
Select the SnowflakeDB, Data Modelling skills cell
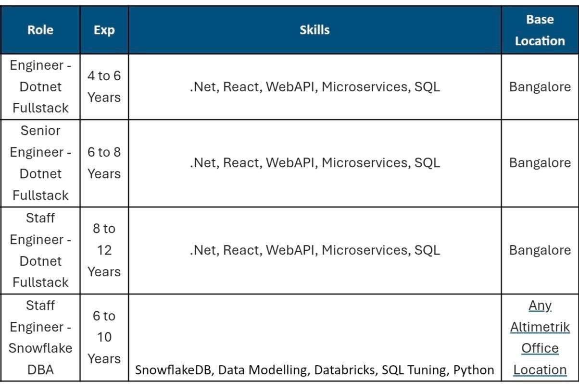pyautogui.click(x=315, y=338)
